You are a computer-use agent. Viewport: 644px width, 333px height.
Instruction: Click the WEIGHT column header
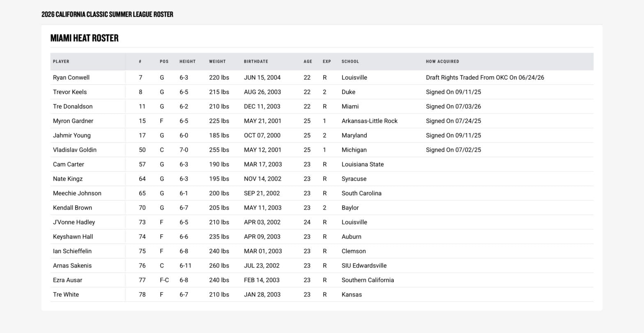pyautogui.click(x=217, y=62)
